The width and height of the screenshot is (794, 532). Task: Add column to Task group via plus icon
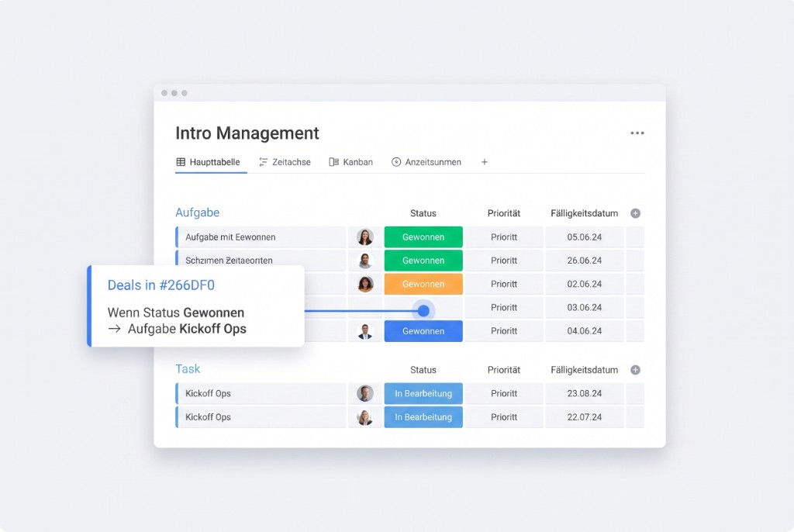point(635,370)
